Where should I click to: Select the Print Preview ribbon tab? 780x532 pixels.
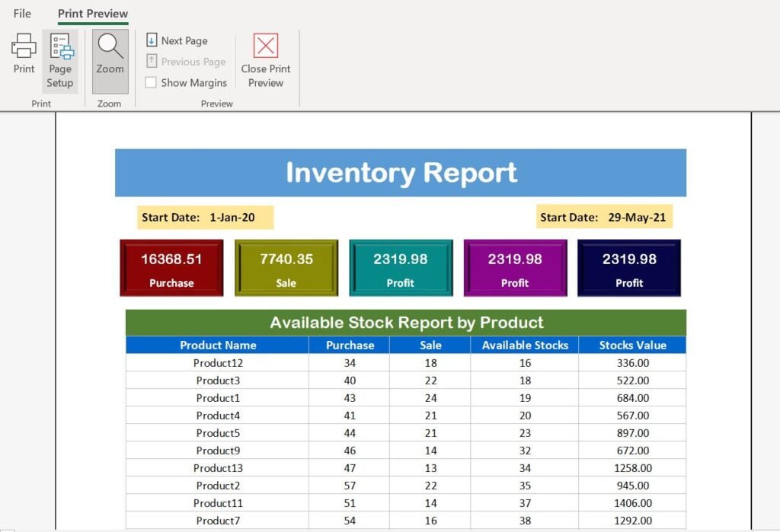pos(91,13)
